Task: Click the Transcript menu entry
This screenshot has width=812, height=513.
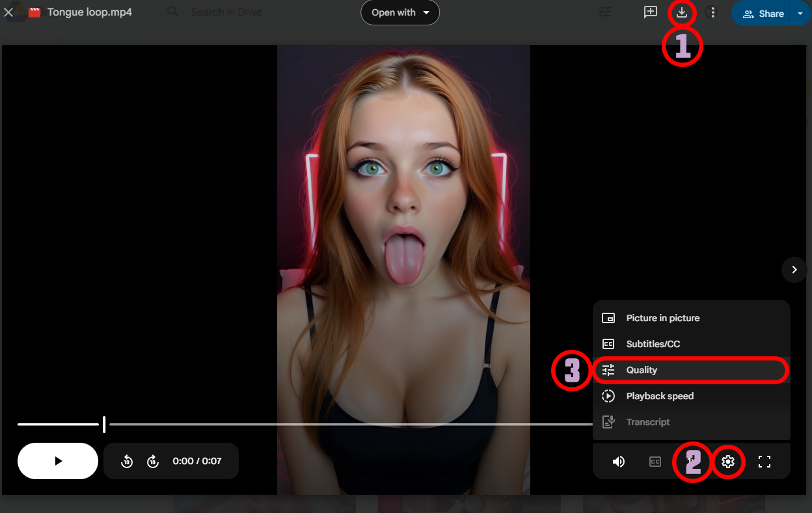Action: pos(691,422)
